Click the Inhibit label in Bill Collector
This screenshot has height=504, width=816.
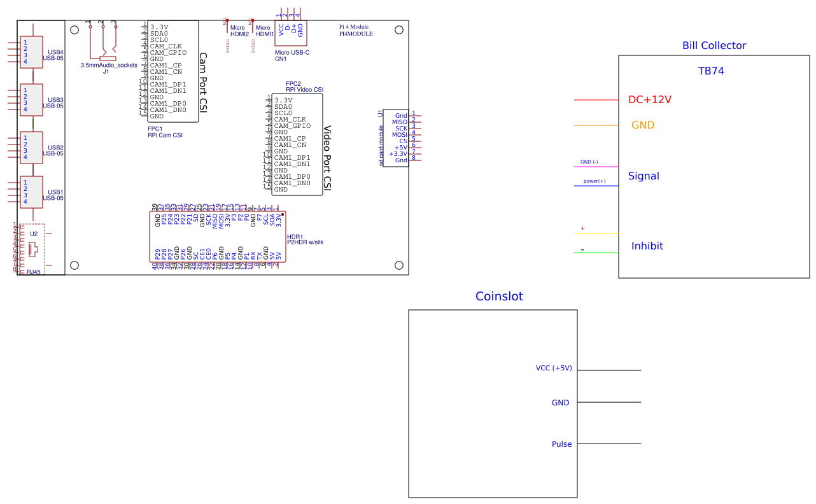(x=647, y=246)
